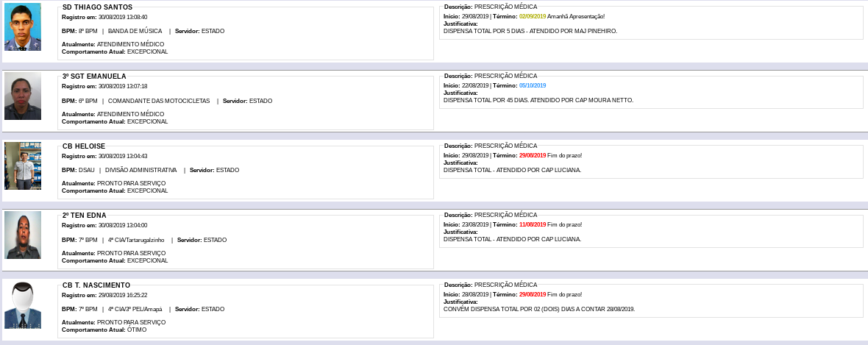This screenshot has width=868, height=345.
Task: Click registration time 30/08/2019 13:08:40
Action: (123, 17)
